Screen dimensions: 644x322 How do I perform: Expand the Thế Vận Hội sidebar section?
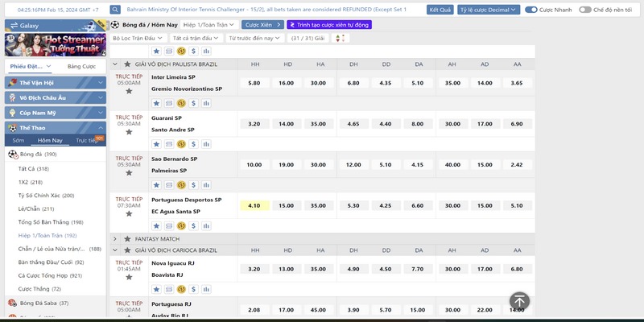(56, 83)
